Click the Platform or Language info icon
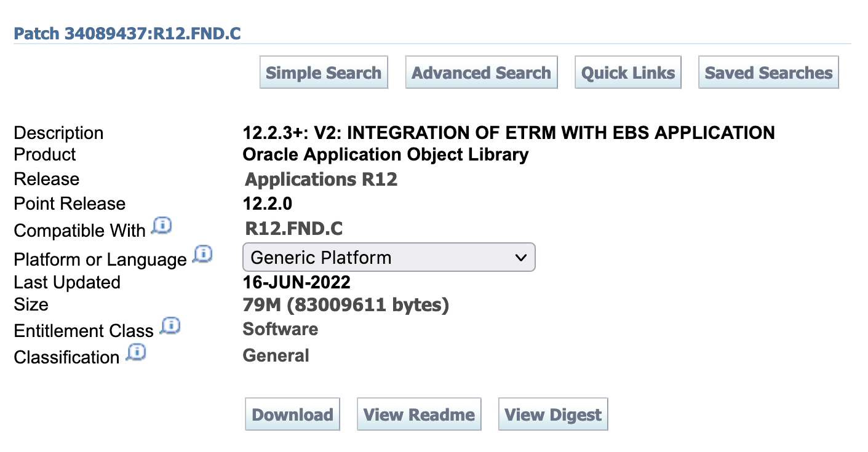The image size is (868, 452). pos(202,255)
